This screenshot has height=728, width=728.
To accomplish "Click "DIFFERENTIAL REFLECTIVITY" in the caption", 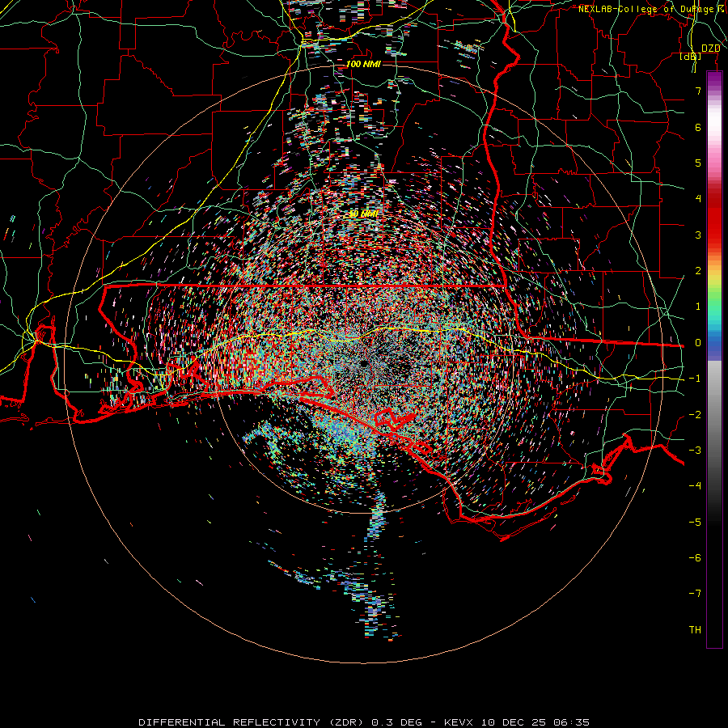I will tap(230, 722).
